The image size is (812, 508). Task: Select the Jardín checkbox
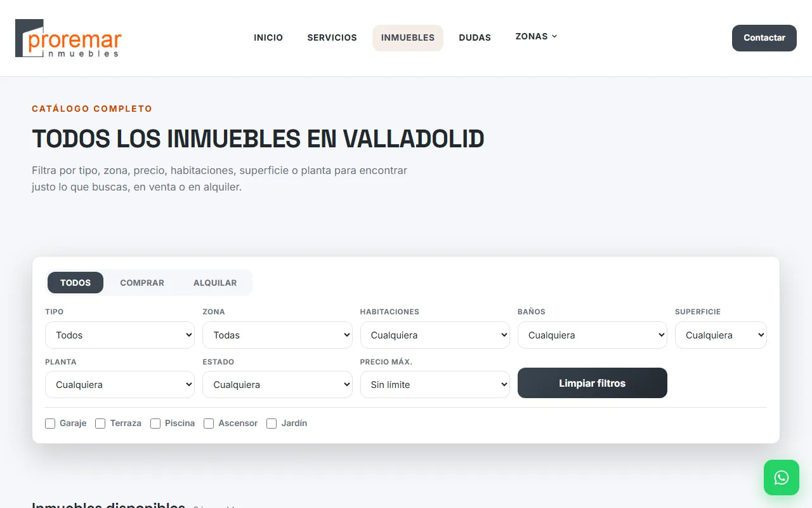pyautogui.click(x=272, y=424)
